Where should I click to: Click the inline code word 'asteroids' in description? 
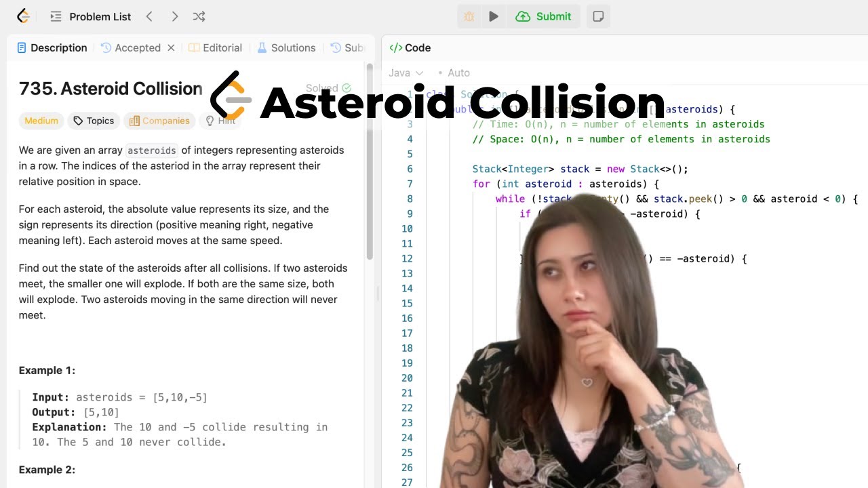(152, 150)
